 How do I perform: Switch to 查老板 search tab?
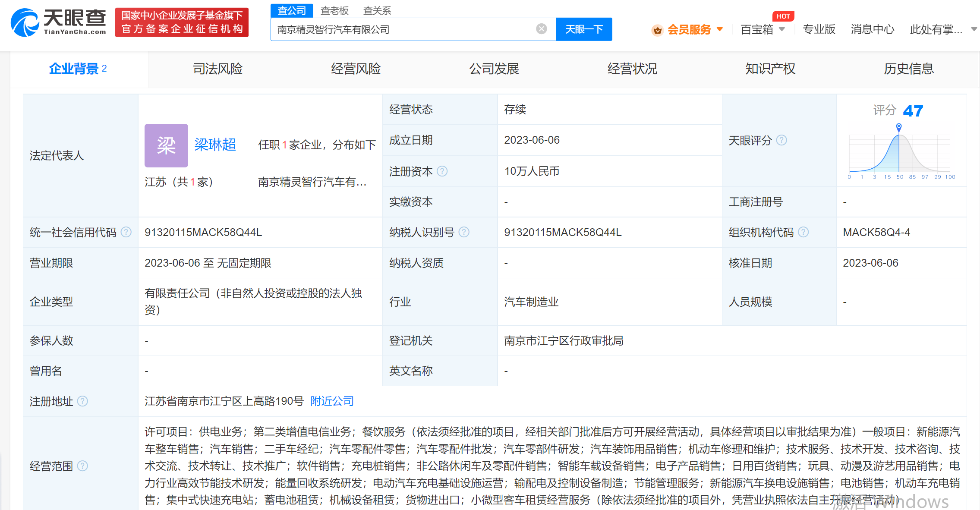pyautogui.click(x=334, y=10)
